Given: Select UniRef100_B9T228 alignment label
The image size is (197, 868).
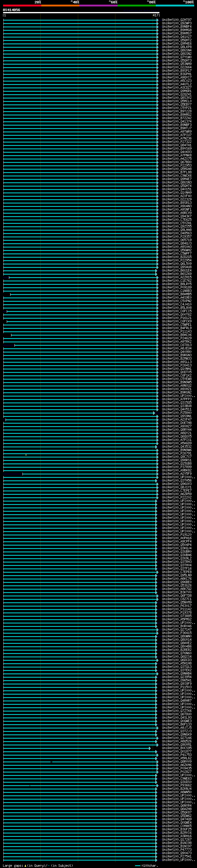Looking at the screenshot, I should point(176,111).
